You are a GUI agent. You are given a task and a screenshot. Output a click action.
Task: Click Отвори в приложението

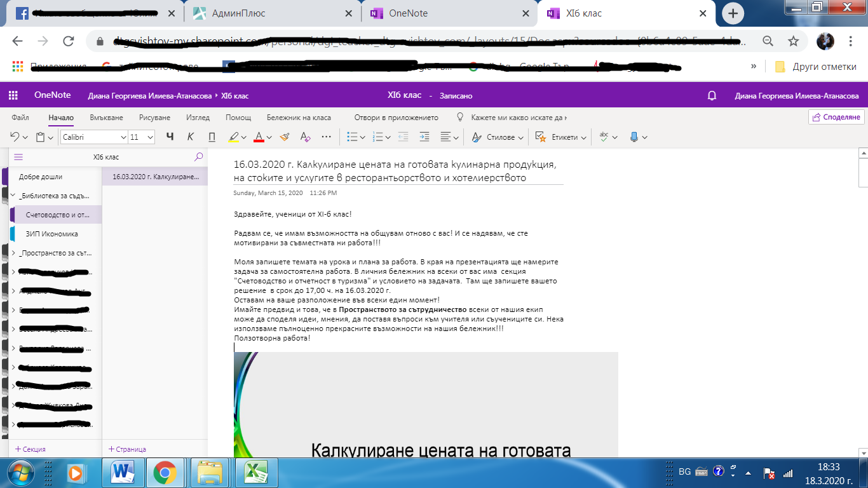(397, 118)
